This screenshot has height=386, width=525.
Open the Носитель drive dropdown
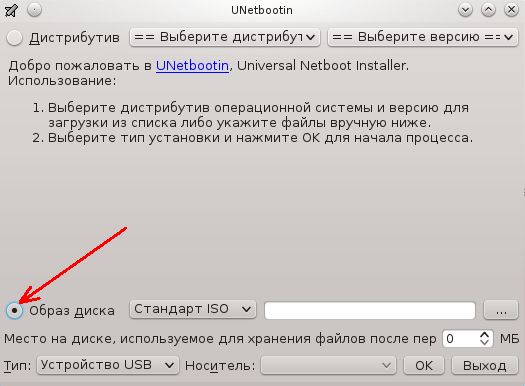point(328,365)
